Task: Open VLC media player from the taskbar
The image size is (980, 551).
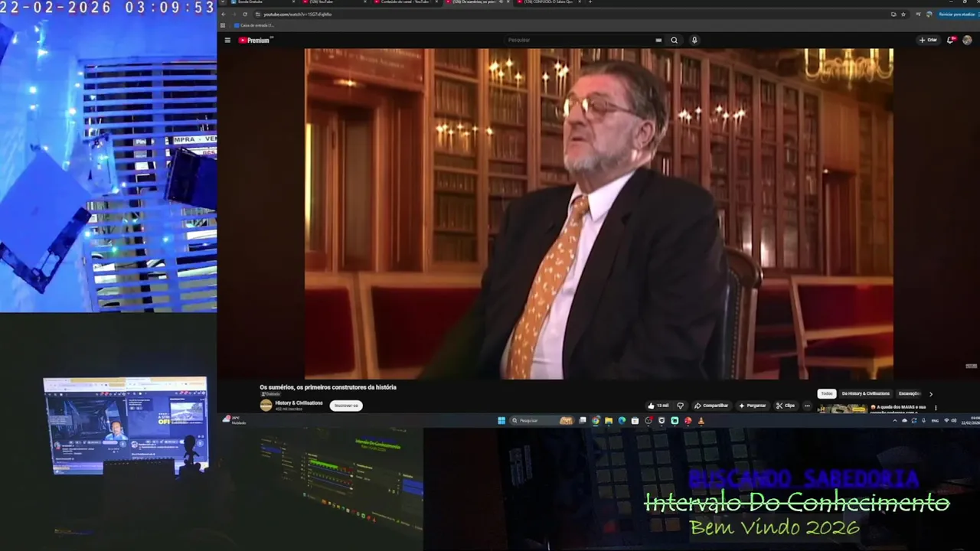Action: (x=700, y=420)
